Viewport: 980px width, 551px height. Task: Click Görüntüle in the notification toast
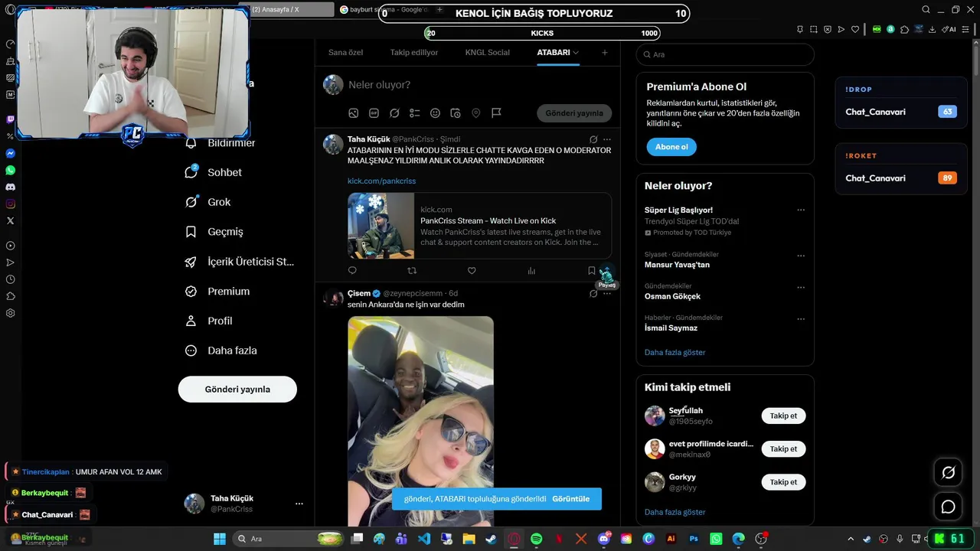coord(571,499)
